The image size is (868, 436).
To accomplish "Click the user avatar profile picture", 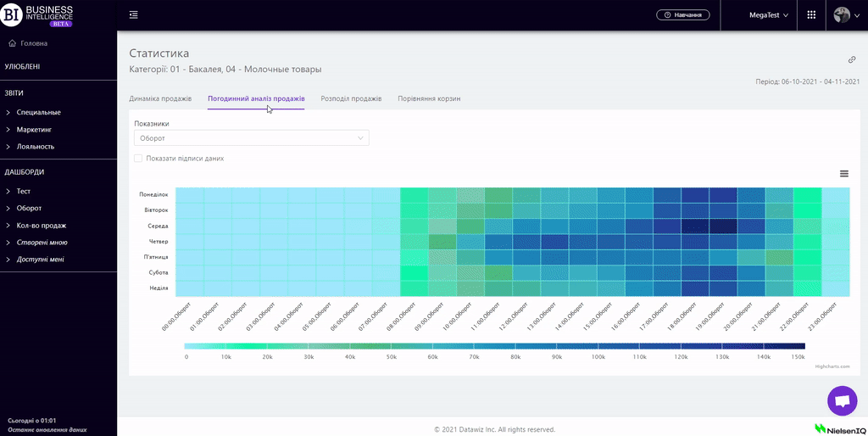I will pyautogui.click(x=842, y=15).
